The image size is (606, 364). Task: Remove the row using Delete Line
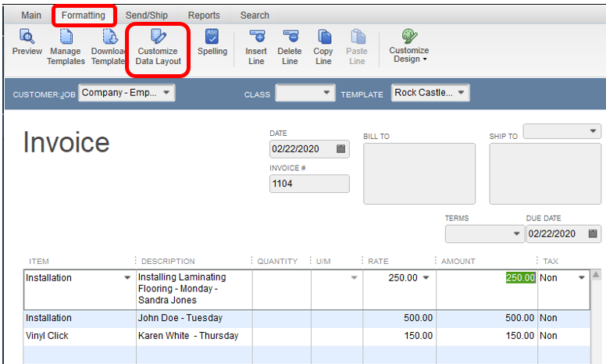290,47
